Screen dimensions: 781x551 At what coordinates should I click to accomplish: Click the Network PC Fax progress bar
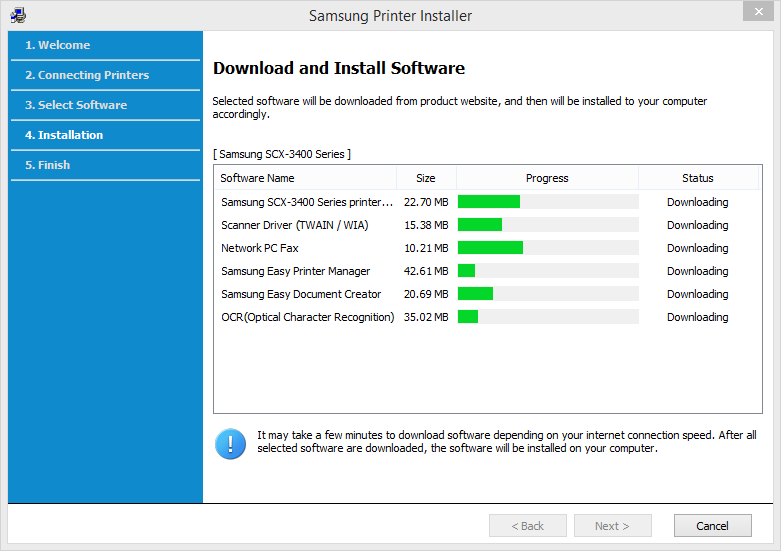548,248
